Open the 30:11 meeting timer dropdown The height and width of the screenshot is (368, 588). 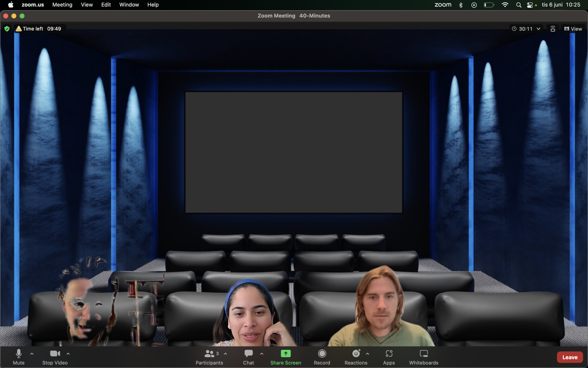click(539, 29)
